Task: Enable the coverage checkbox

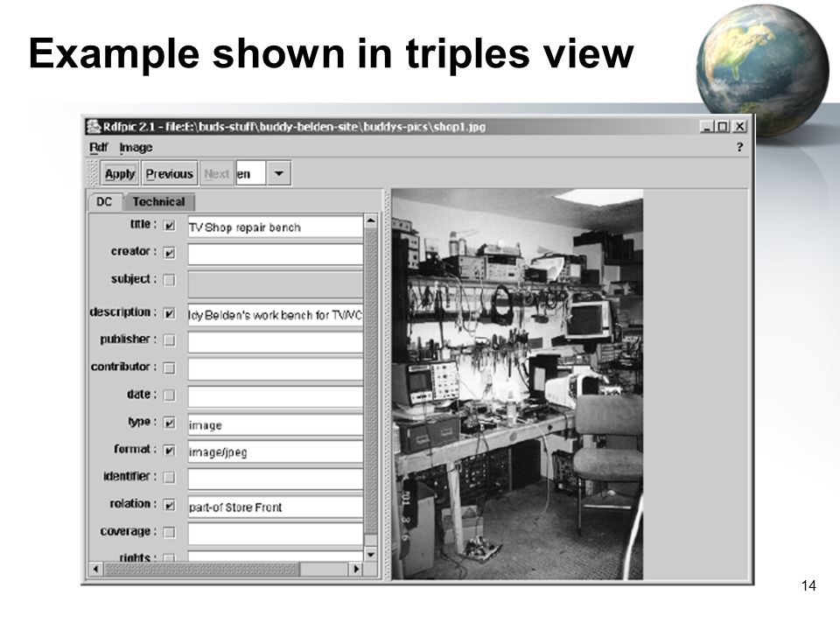Action: (169, 532)
